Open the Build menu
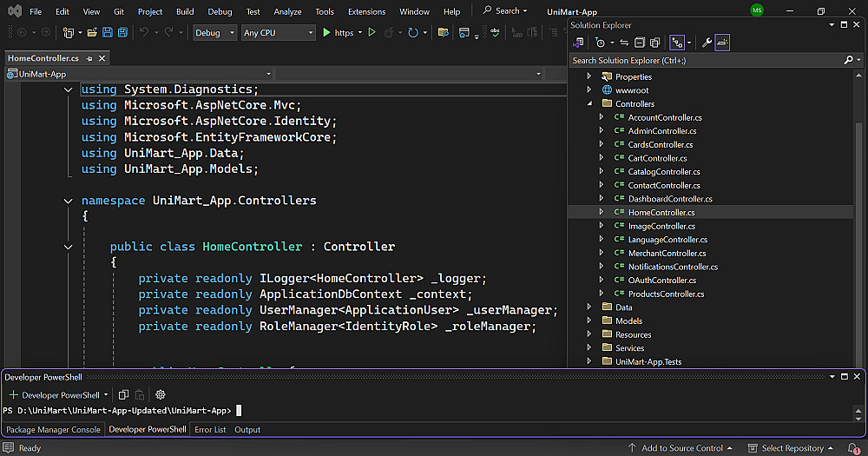This screenshot has width=868, height=456. click(x=185, y=12)
